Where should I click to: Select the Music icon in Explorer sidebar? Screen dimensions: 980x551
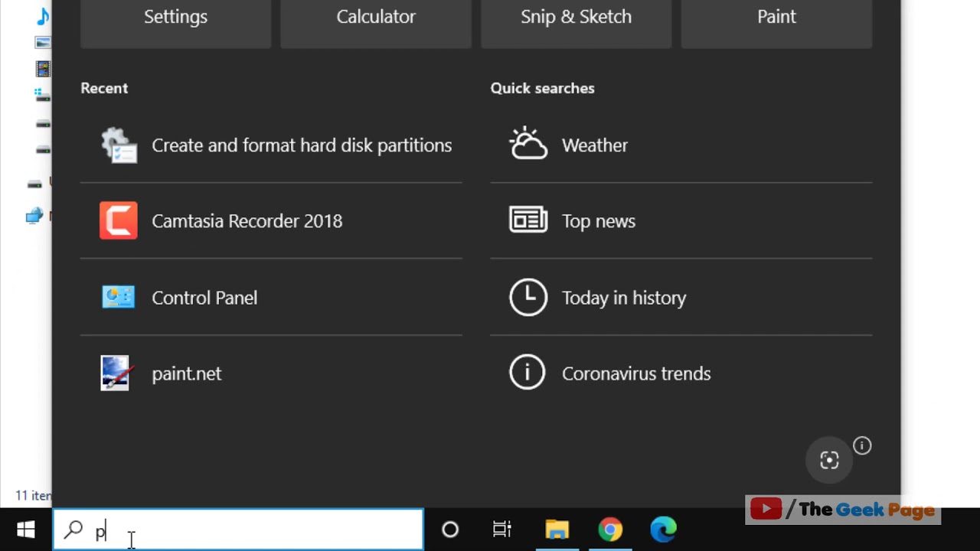coord(43,15)
